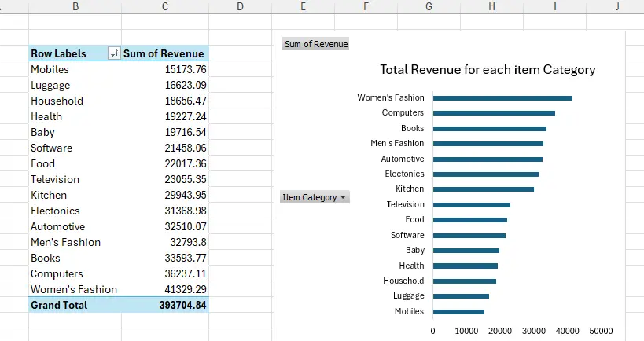Select the Grand Total label cell
The height and width of the screenshot is (341, 644).
[x=59, y=305]
